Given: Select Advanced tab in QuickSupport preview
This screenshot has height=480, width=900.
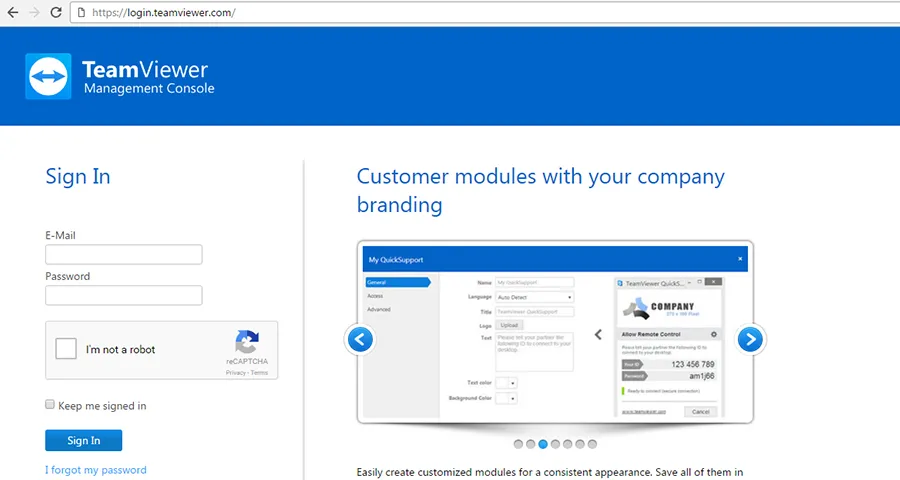Looking at the screenshot, I should (x=379, y=309).
